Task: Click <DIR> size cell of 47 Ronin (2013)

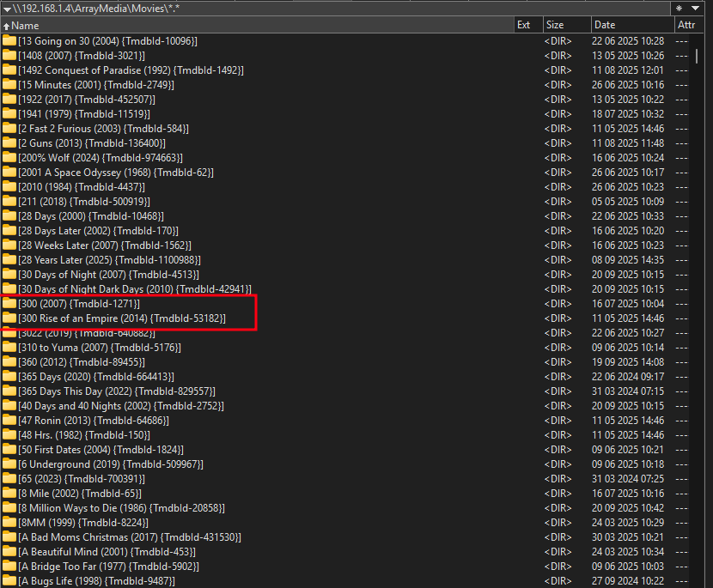Action: coord(558,421)
